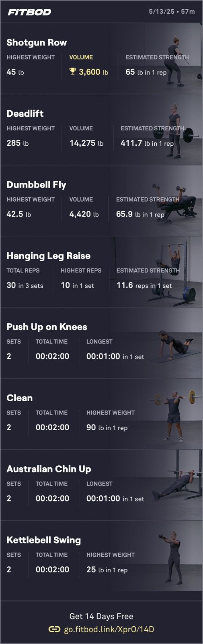Open the Kettlebell Swing exercise image
203x644 pixels.
(177, 556)
